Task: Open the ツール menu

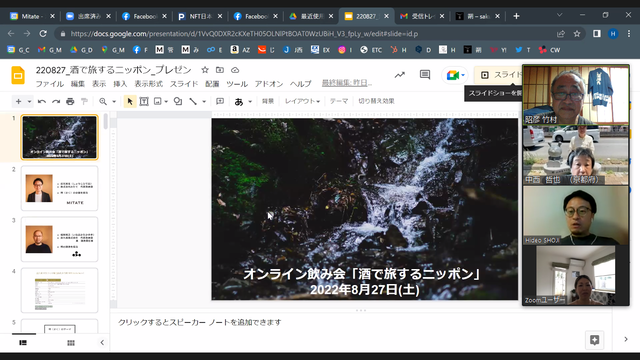Action: coord(237,84)
